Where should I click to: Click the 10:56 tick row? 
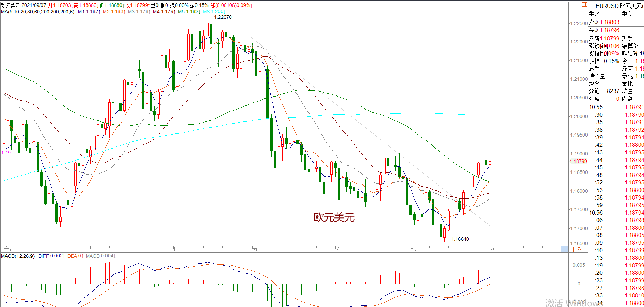pyautogui.click(x=616, y=213)
